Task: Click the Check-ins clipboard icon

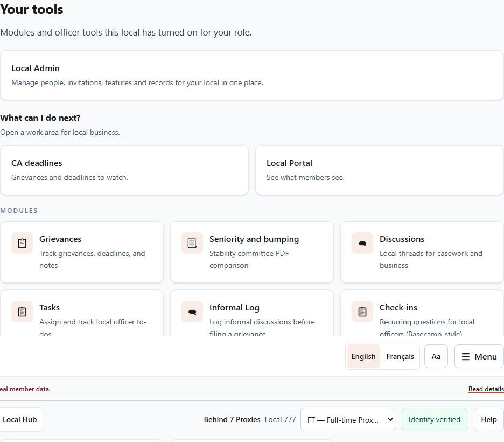Action: coord(362,312)
